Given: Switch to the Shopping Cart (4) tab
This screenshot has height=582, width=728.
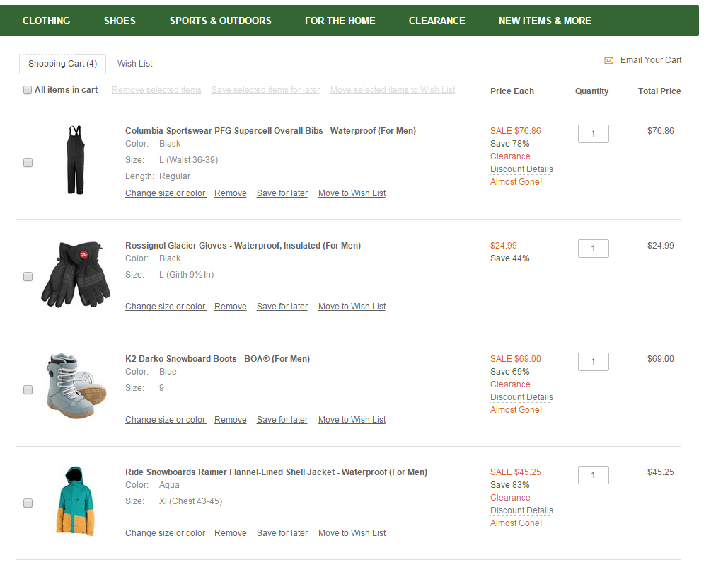Looking at the screenshot, I should (x=63, y=64).
